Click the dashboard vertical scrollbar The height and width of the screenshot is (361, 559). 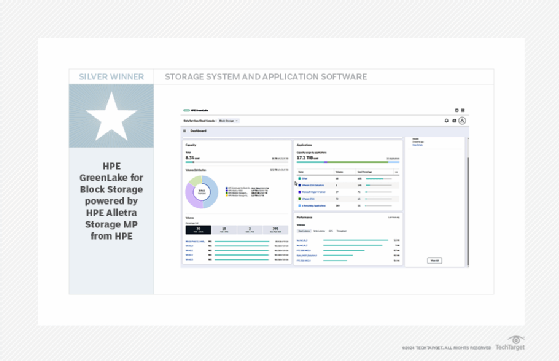(467, 210)
